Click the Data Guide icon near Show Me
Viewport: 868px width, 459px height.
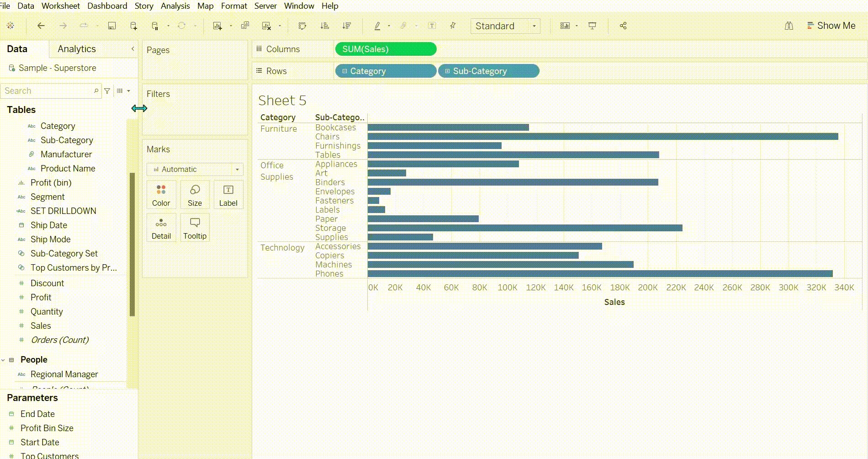click(x=789, y=26)
